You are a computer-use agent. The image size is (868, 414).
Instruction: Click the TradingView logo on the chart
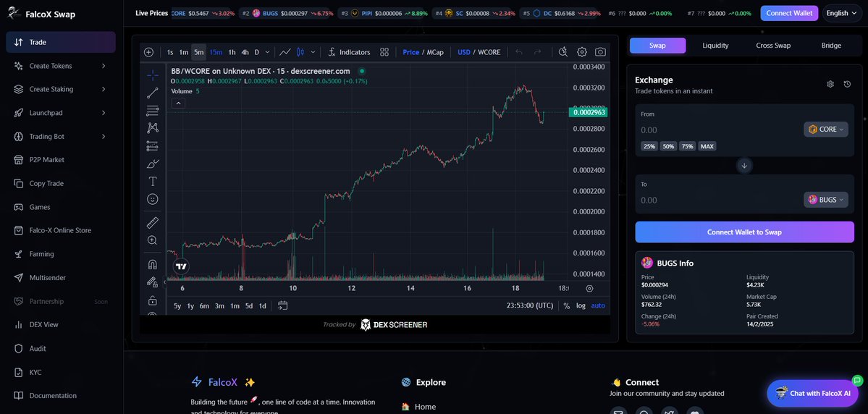[x=181, y=266]
